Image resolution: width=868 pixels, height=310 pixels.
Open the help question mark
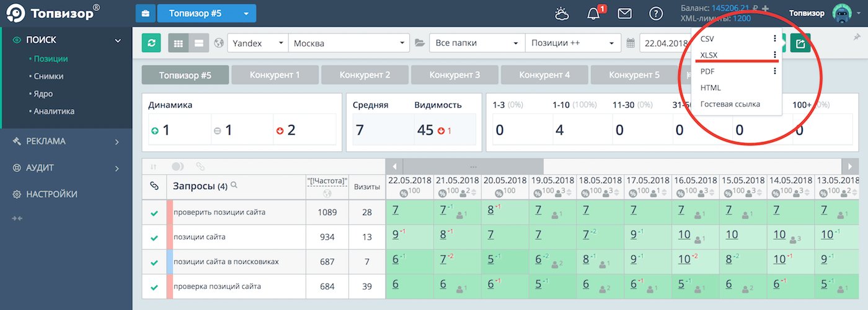[x=656, y=13]
